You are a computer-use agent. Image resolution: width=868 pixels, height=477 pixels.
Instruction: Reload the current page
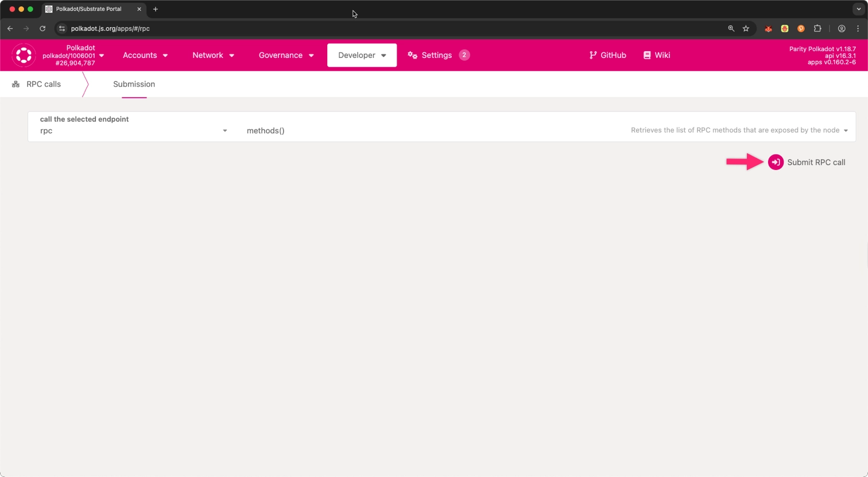(x=42, y=29)
